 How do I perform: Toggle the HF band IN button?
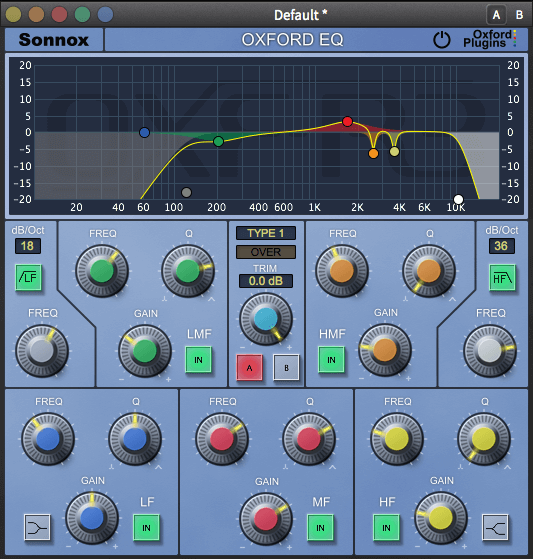click(386, 528)
